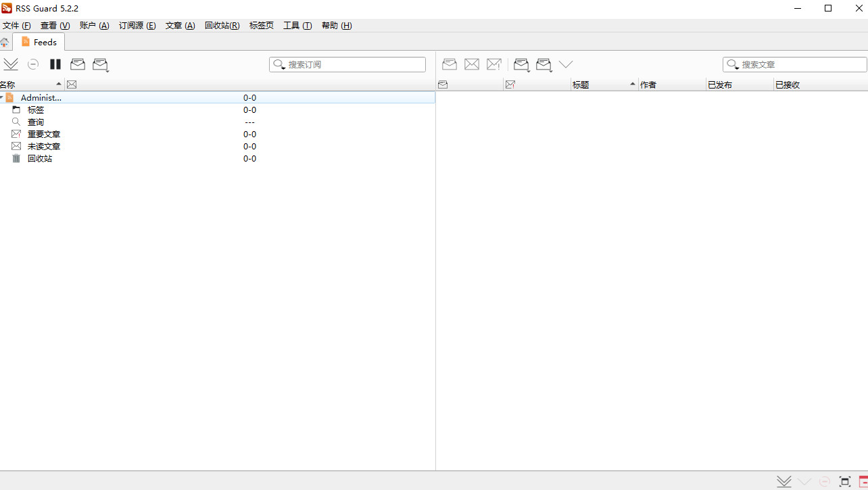Open the home tab icon beside Feeds
Screen dimensions: 868x490
[5, 43]
